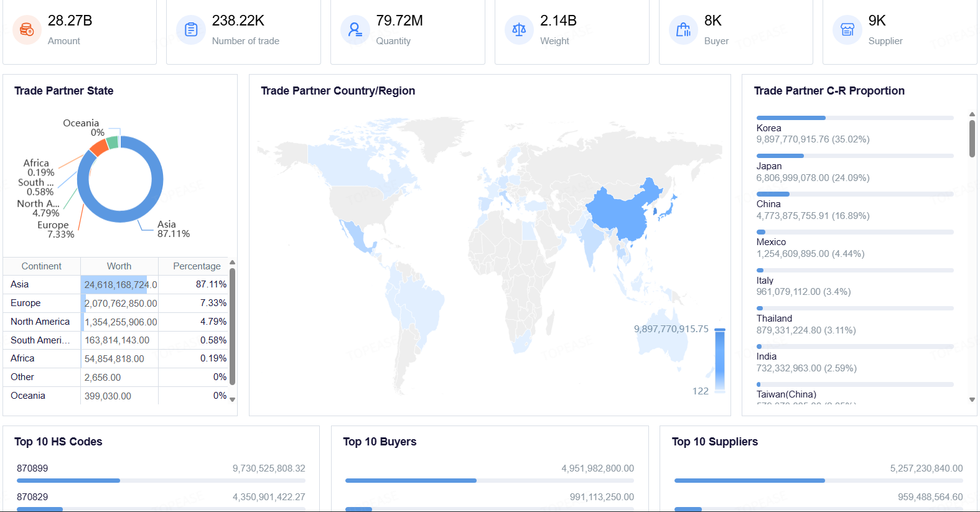Select the Mexico proportion entry

click(x=855, y=244)
